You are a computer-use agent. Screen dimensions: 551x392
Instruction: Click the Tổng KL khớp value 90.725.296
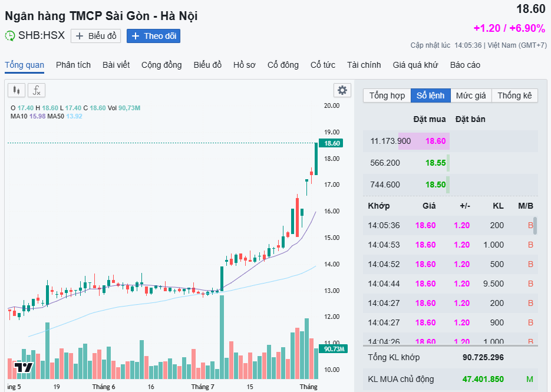click(483, 357)
